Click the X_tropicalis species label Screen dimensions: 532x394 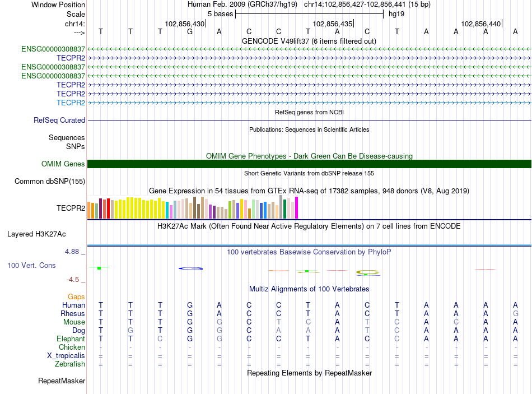(x=66, y=356)
